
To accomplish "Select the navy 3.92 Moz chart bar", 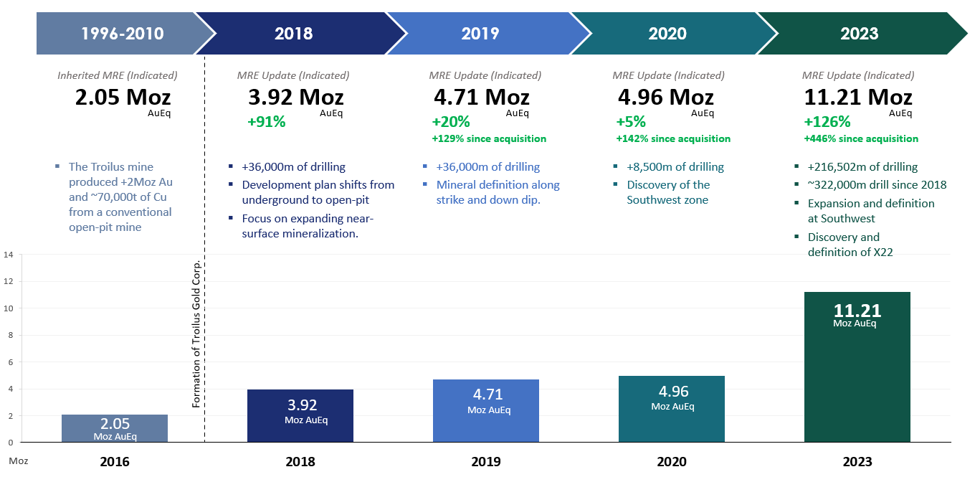I will tap(300, 416).
